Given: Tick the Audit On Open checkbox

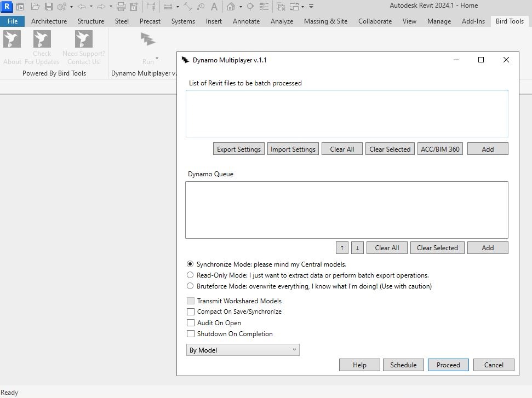Looking at the screenshot, I should (x=191, y=323).
